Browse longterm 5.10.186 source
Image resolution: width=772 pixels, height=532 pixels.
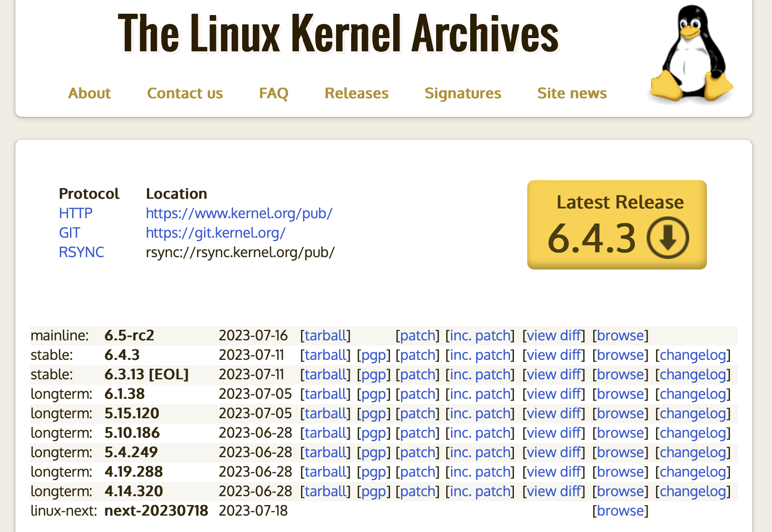620,433
